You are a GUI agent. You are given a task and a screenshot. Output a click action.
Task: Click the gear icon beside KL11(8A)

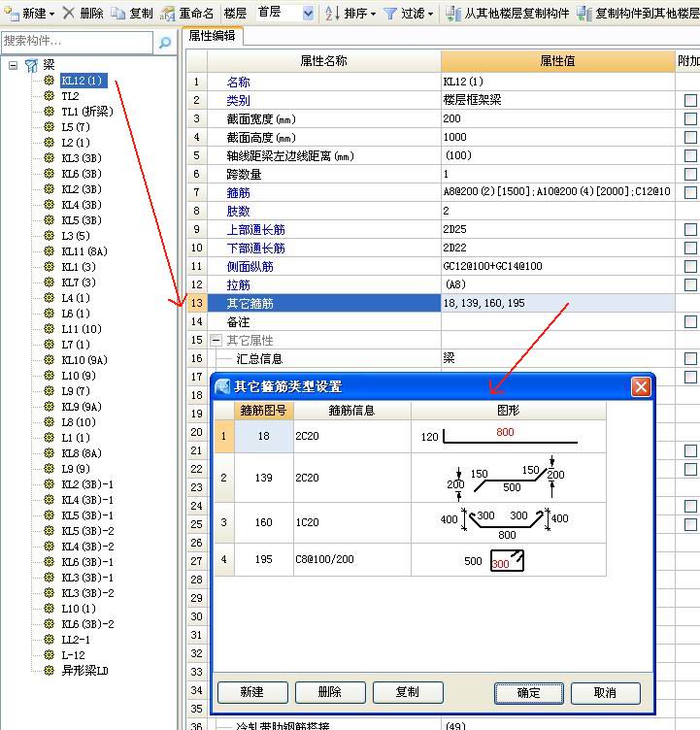[x=49, y=250]
